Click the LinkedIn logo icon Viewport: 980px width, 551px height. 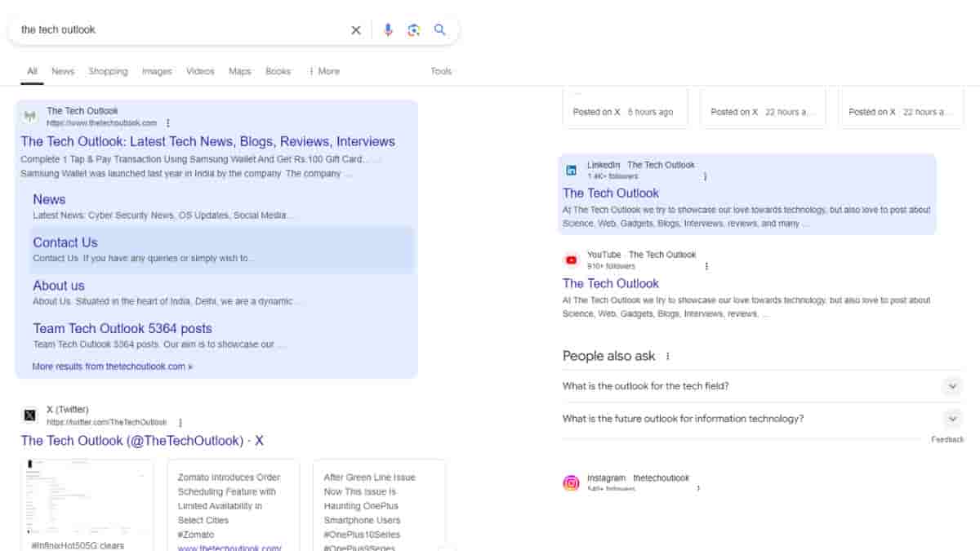572,171
